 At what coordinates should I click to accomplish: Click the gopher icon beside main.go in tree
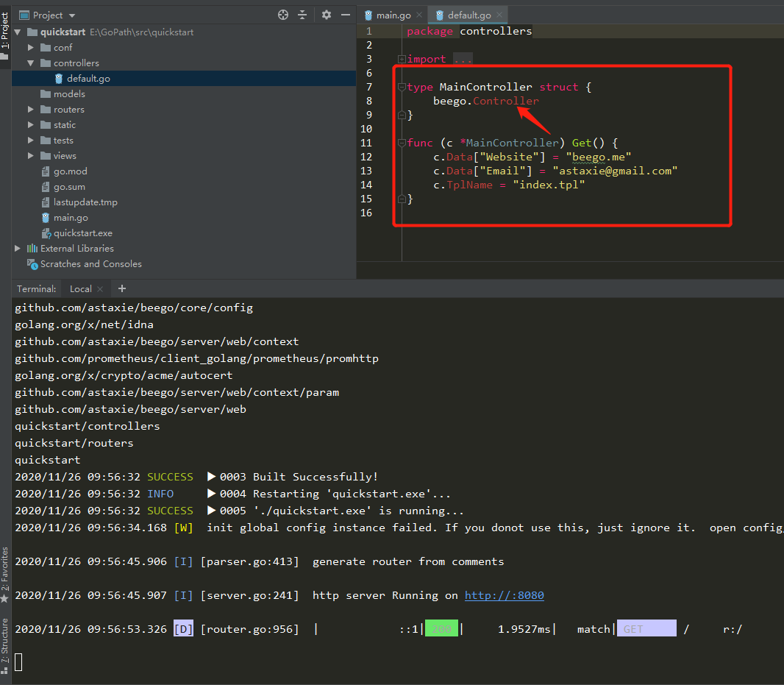click(46, 219)
